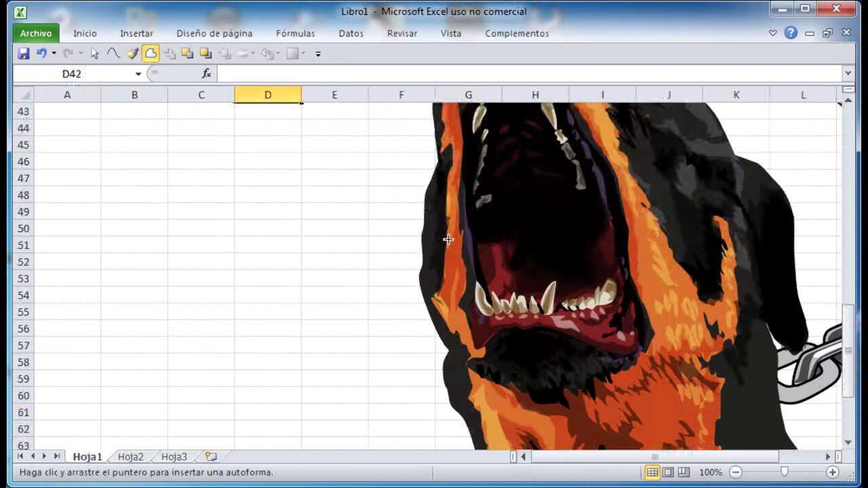
Task: Click the Name Box showing D42
Action: [x=72, y=74]
